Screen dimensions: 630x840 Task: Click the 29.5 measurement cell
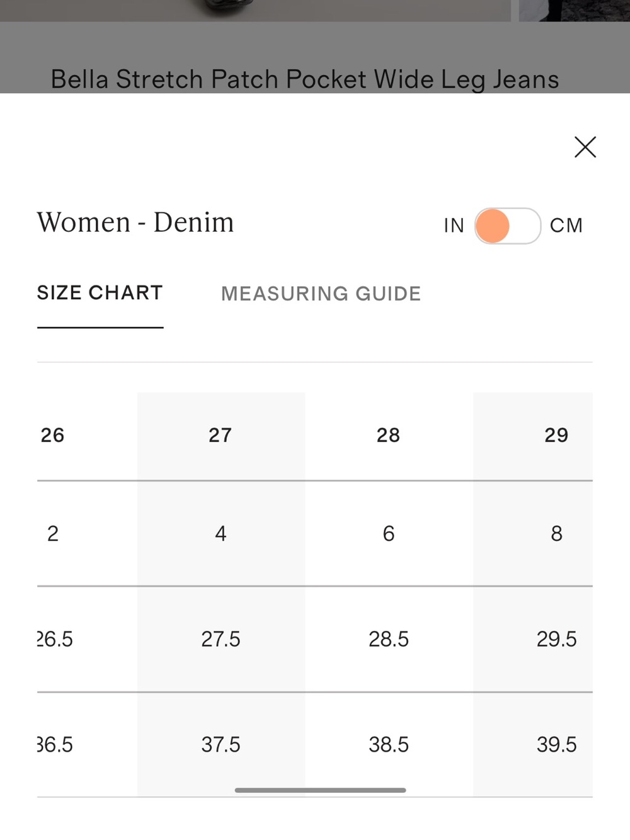[556, 639]
